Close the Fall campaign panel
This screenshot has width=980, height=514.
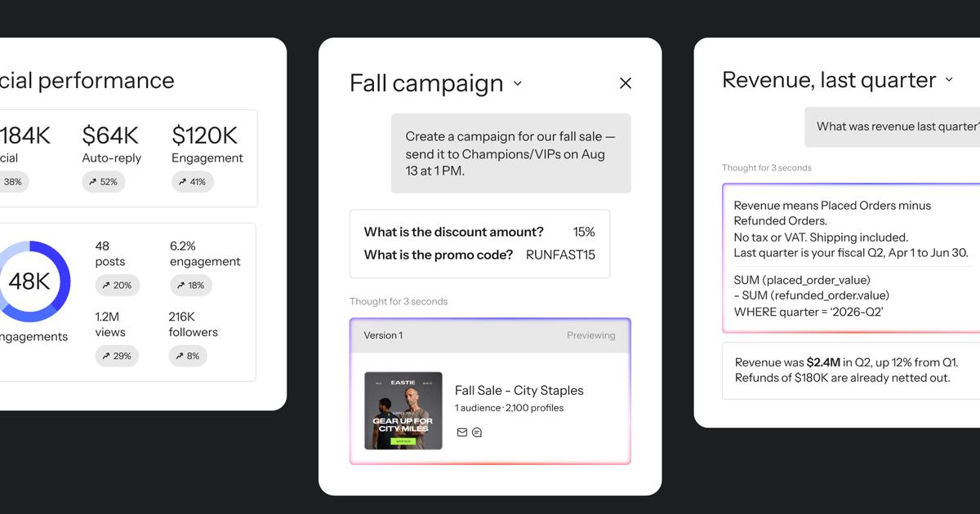(626, 83)
